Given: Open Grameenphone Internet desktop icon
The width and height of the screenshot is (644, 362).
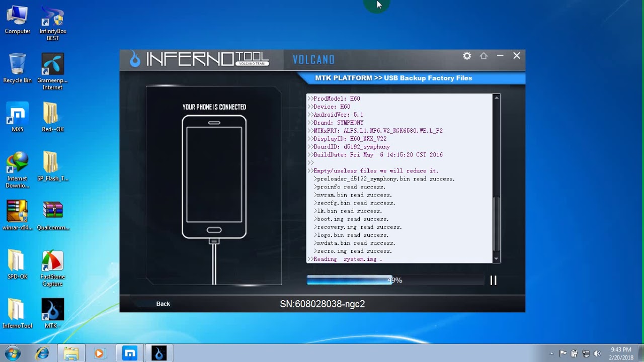Looking at the screenshot, I should click(x=53, y=72).
